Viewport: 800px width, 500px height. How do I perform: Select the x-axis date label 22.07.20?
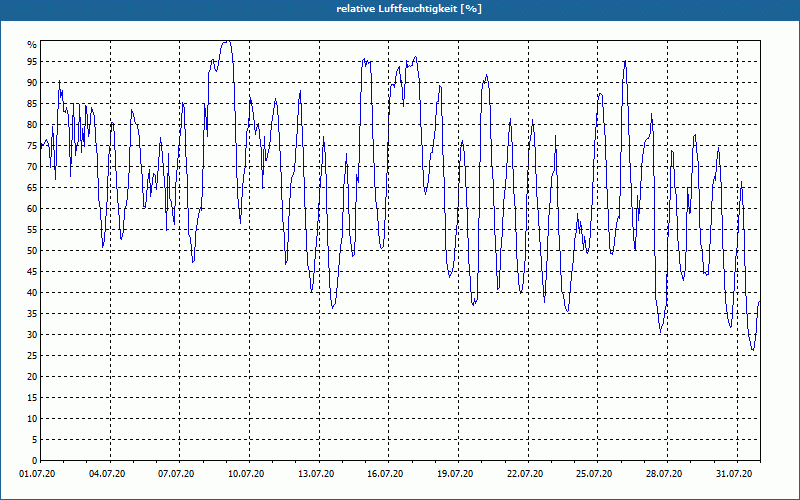[x=525, y=474]
